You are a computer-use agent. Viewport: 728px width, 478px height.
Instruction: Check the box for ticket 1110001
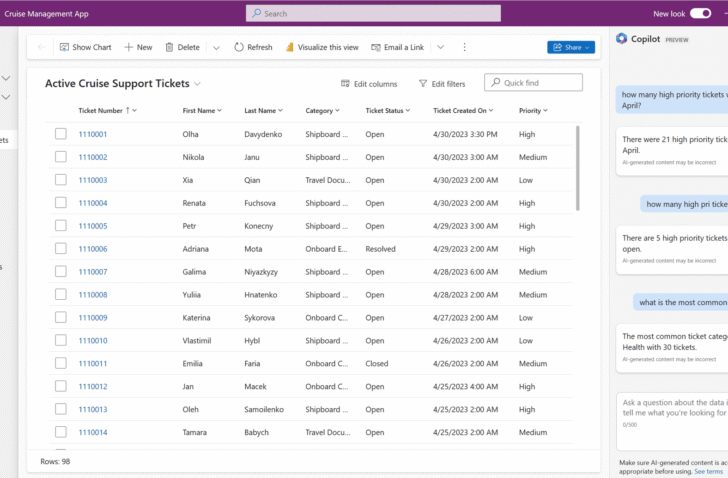(x=61, y=134)
